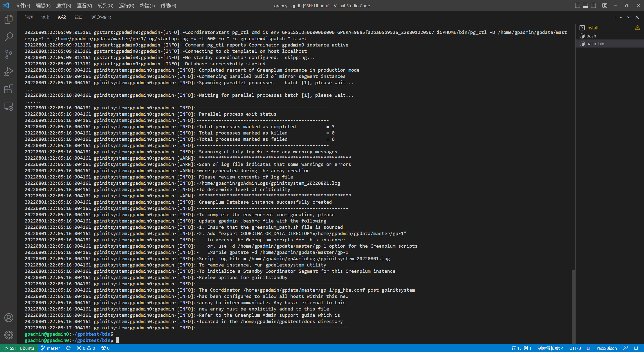Close the terminal panel
The image size is (644, 352).
click(x=637, y=17)
